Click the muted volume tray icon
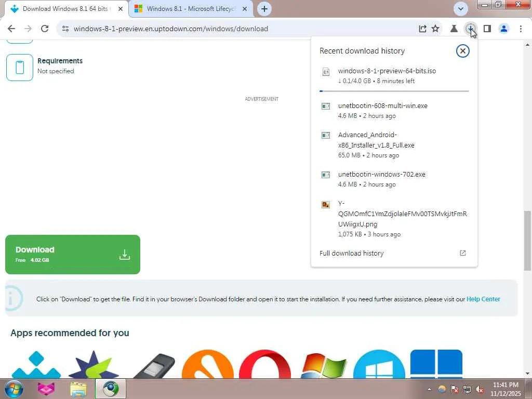The width and height of the screenshot is (532, 399). 480,389
